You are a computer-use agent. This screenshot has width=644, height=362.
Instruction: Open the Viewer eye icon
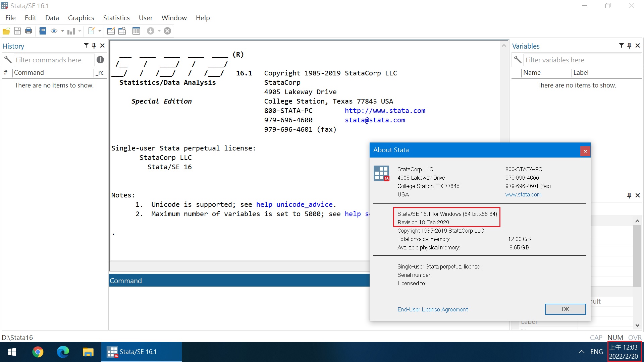tap(54, 31)
